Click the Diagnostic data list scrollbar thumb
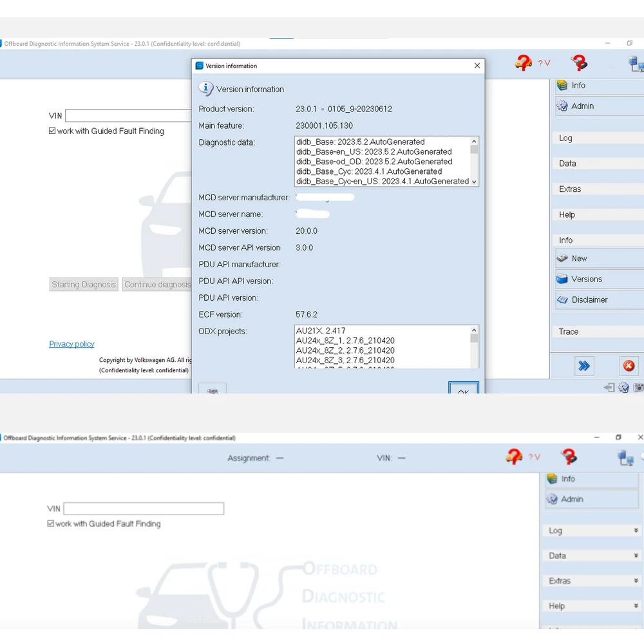The width and height of the screenshot is (644, 644). click(x=474, y=149)
